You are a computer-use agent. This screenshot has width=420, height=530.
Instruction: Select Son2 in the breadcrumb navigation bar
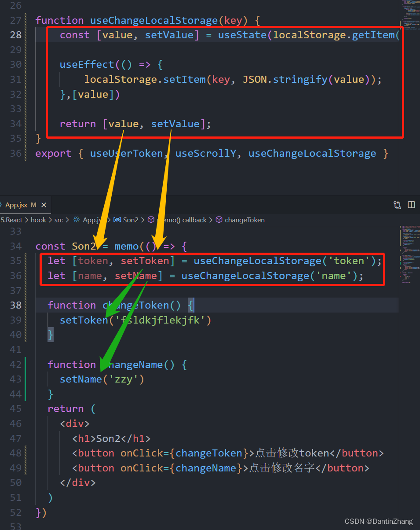(131, 220)
